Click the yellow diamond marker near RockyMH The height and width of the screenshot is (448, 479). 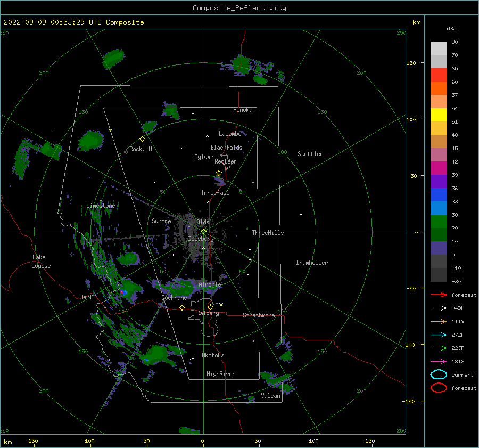pos(142,139)
